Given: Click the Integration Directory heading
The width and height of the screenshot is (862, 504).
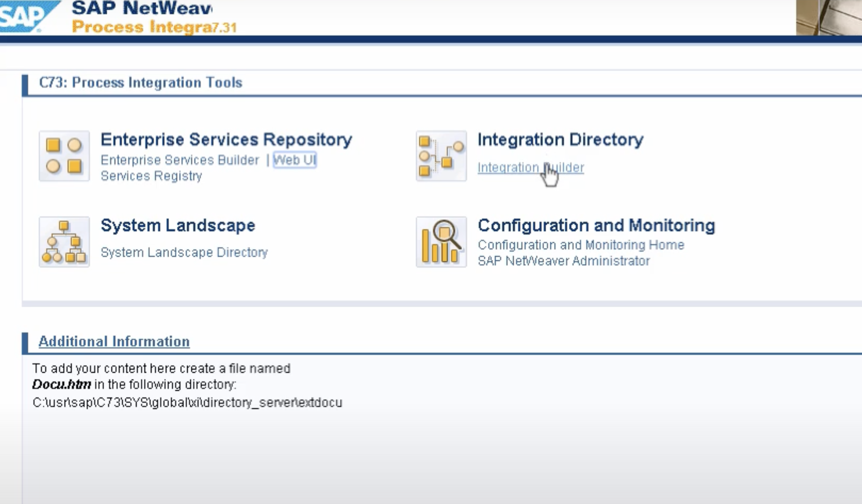Looking at the screenshot, I should pyautogui.click(x=561, y=140).
